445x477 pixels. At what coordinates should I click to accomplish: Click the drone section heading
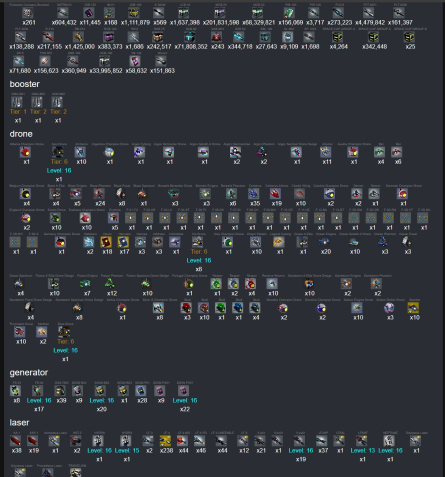coord(21,134)
